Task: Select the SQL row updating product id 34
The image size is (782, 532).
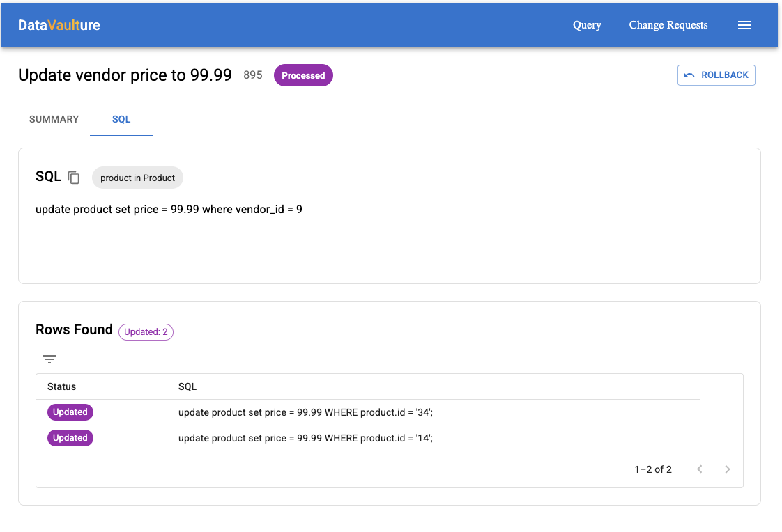Action: 305,412
